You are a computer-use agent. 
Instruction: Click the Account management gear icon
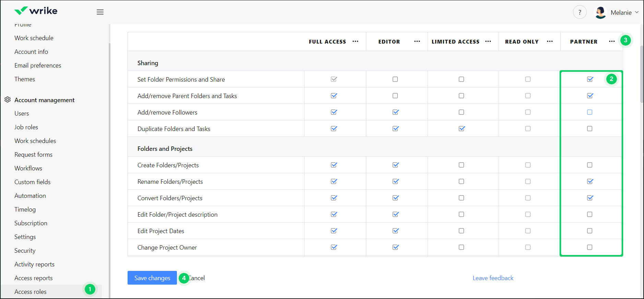[8, 100]
